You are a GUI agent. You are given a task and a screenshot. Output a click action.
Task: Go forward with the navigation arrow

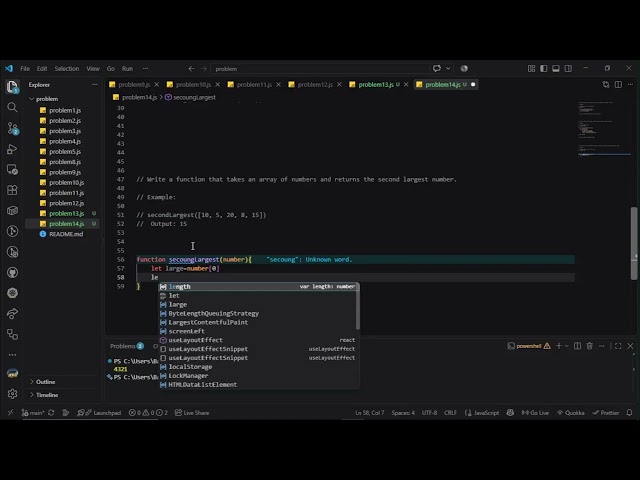[203, 69]
